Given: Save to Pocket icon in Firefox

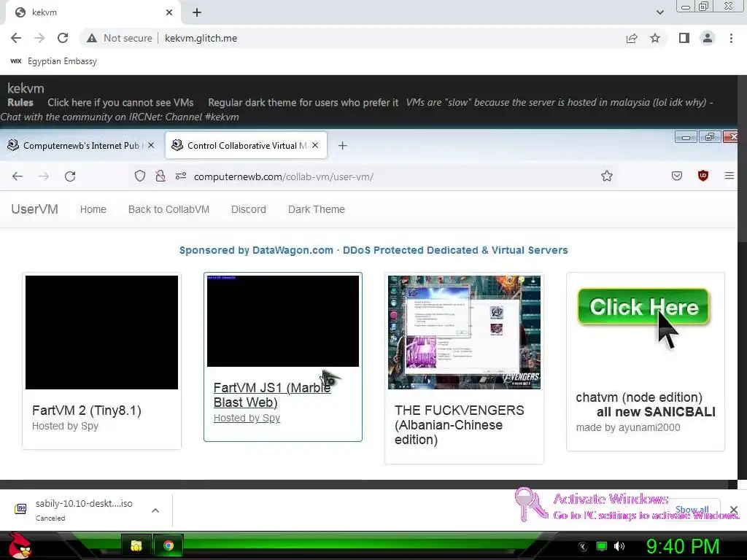Looking at the screenshot, I should point(676,176).
